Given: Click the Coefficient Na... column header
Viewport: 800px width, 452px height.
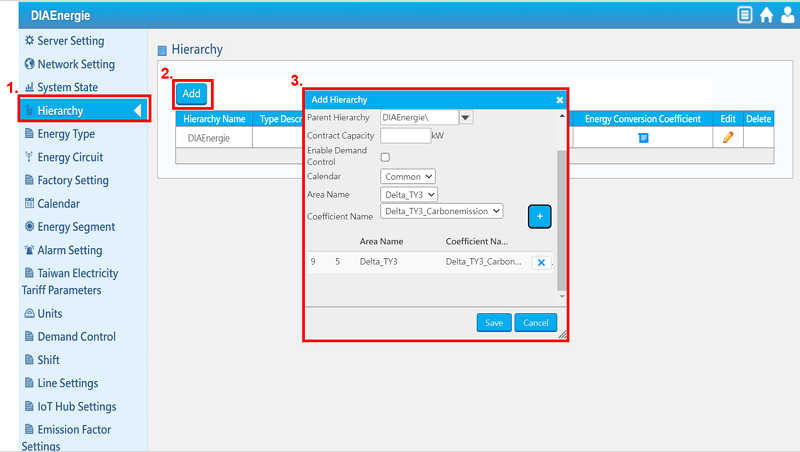Looking at the screenshot, I should (477, 241).
